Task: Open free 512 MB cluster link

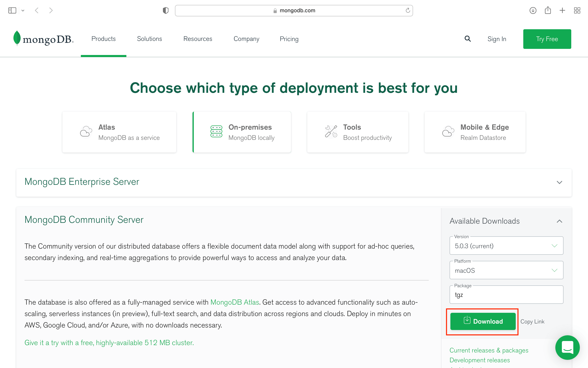Action: [x=109, y=343]
